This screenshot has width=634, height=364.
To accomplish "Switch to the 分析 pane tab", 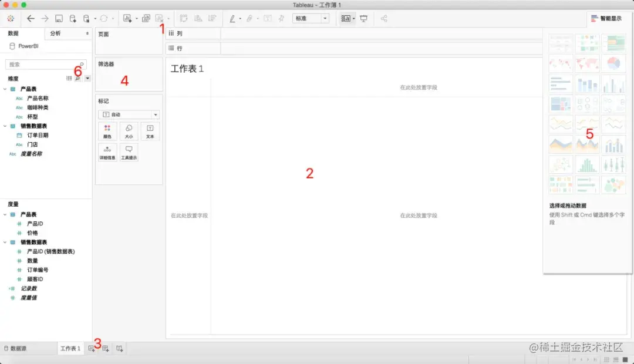I will pos(55,33).
